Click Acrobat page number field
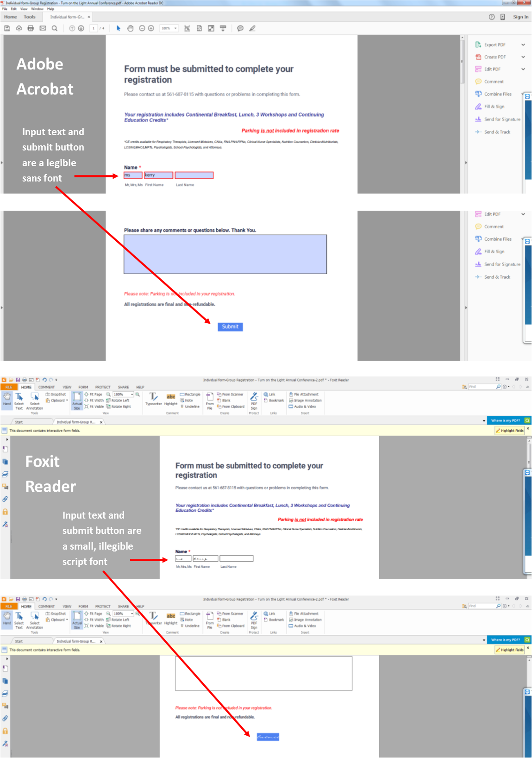Viewport: 532px width, 758px height. click(94, 28)
